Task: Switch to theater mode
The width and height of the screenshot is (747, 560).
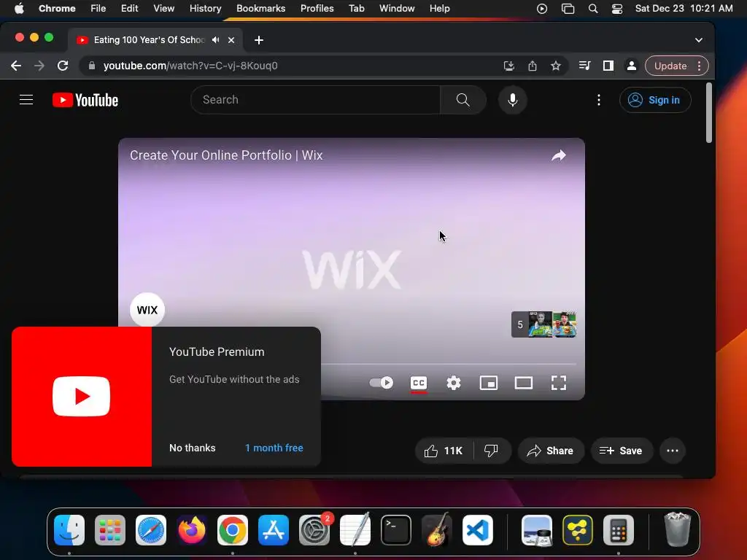Action: pyautogui.click(x=524, y=383)
